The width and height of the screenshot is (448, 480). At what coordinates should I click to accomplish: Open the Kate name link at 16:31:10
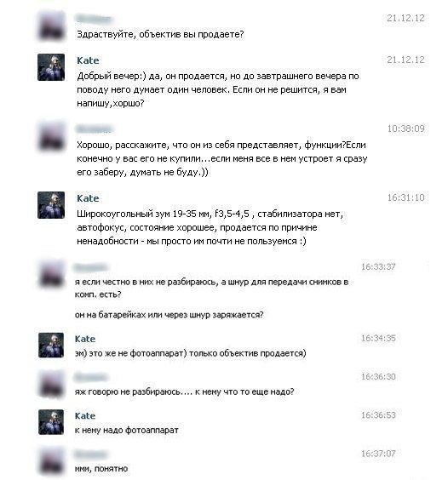point(88,198)
